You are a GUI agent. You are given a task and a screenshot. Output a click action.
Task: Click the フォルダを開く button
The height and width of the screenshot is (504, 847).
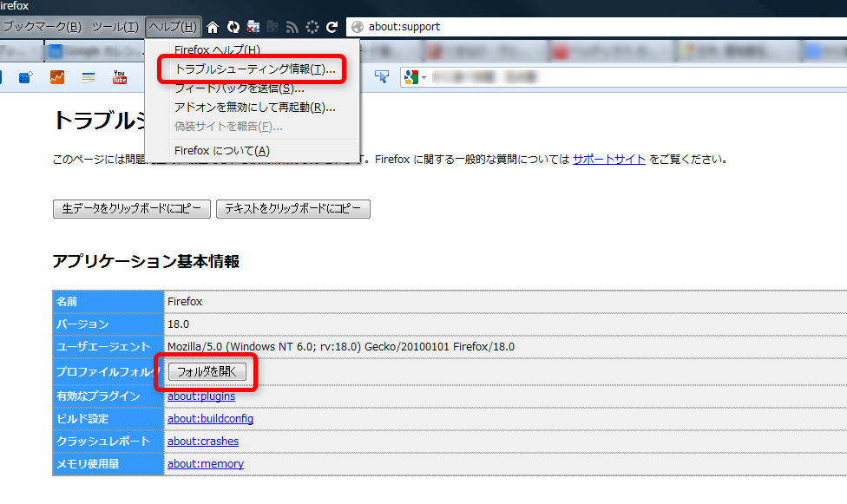tap(207, 371)
